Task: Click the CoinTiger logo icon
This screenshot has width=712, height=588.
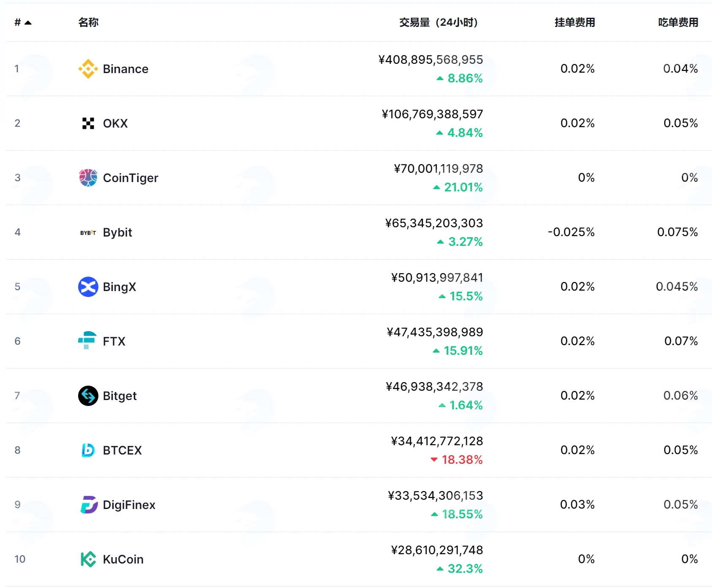Action: pyautogui.click(x=88, y=178)
